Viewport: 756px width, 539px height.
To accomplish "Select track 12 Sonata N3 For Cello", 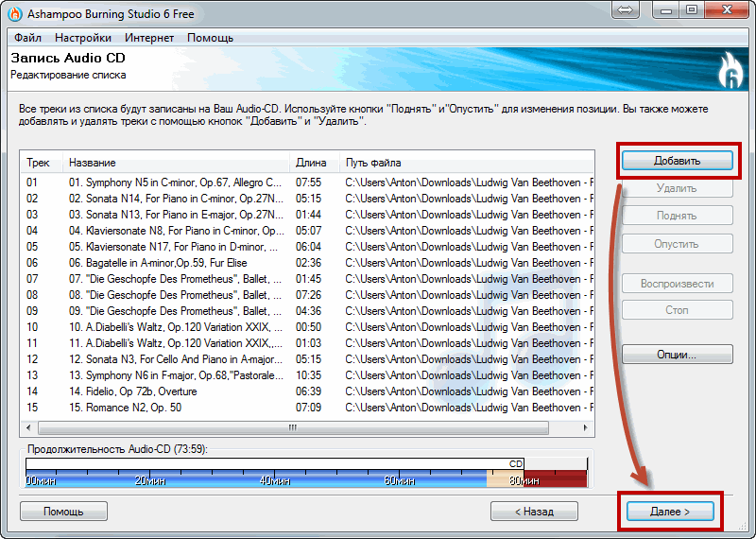I will point(307,359).
